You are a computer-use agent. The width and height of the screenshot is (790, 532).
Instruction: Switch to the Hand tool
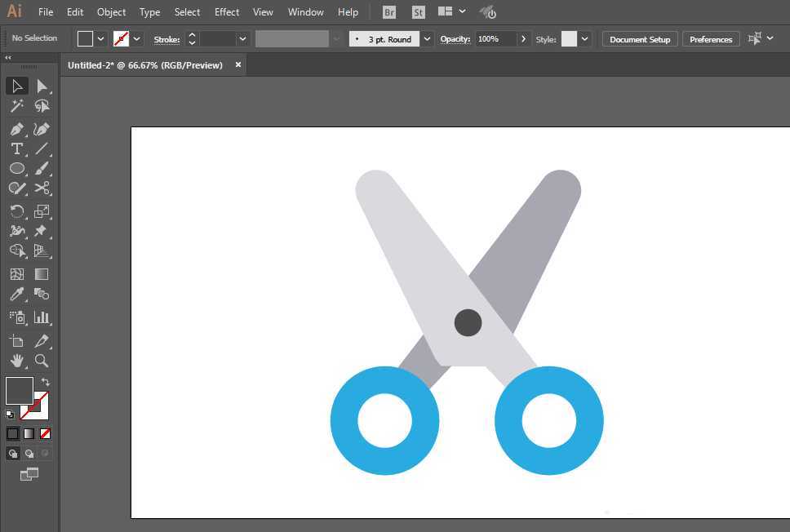(x=16, y=361)
